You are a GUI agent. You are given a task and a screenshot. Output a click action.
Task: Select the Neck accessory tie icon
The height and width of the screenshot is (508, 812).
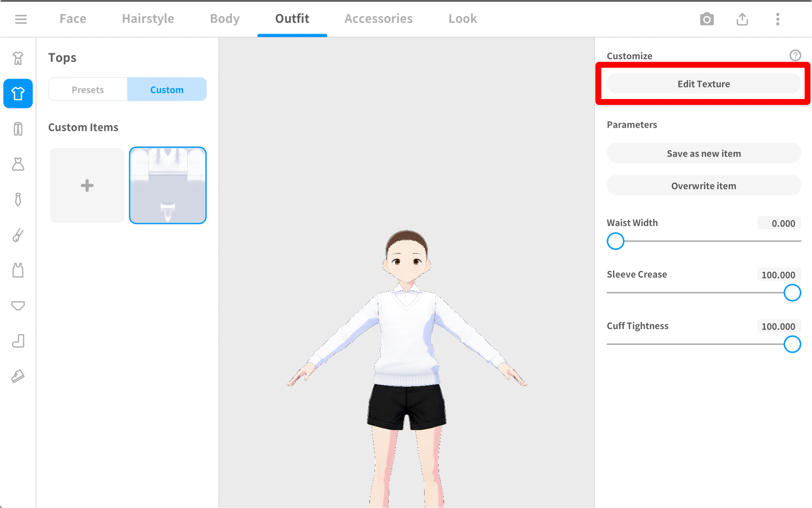(x=18, y=200)
